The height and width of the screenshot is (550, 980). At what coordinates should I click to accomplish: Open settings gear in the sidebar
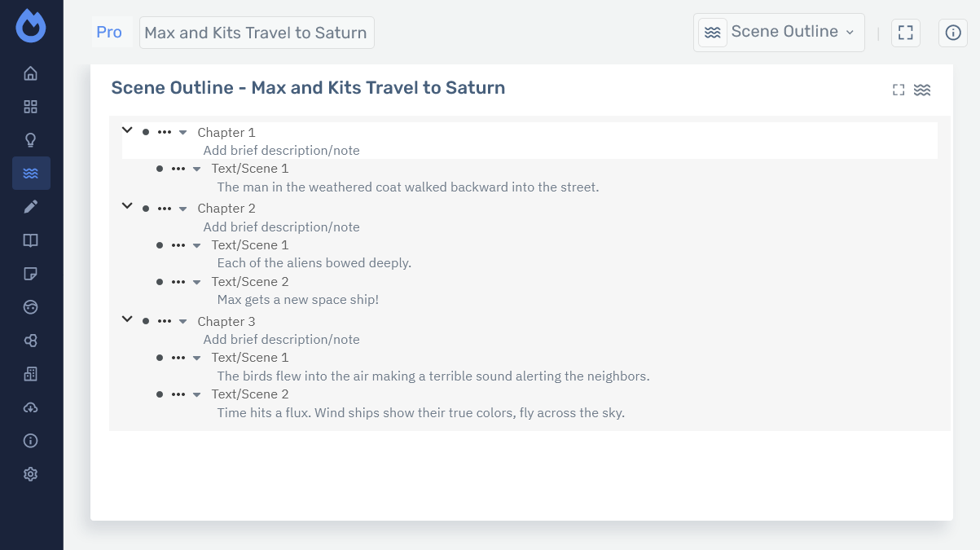(x=31, y=474)
